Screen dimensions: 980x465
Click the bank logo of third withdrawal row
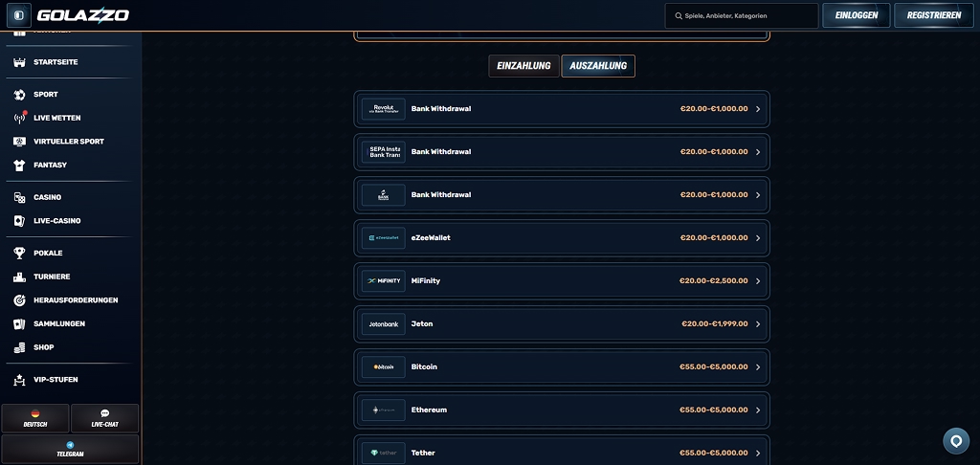[383, 195]
